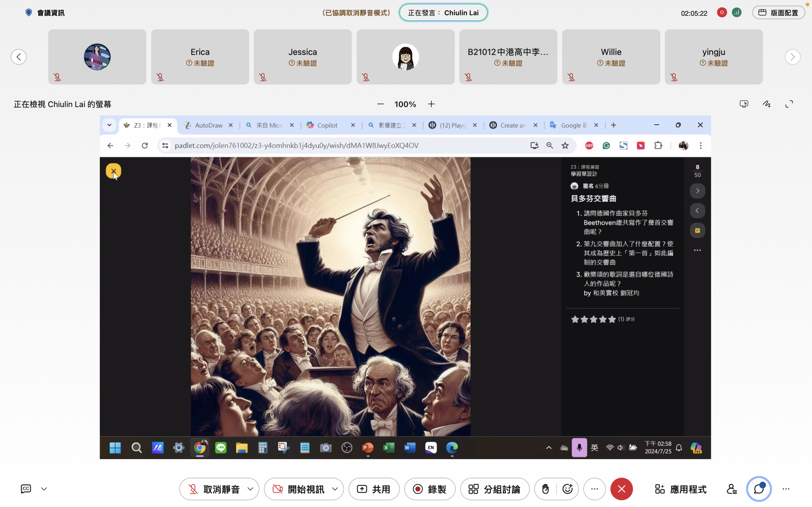Click the raise hand icon

545,489
